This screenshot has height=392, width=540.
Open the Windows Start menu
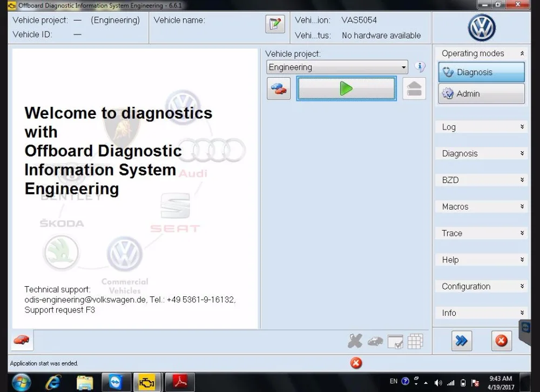point(22,382)
